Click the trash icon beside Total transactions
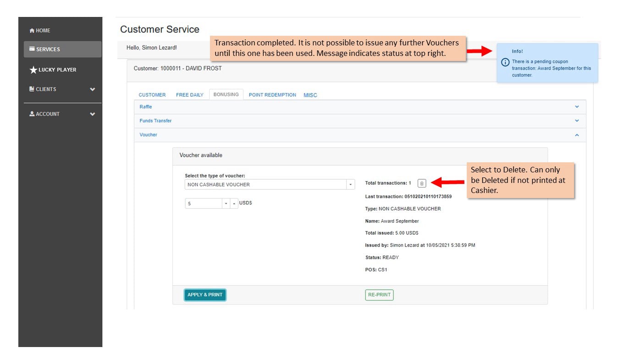The image size is (624, 364). click(422, 183)
